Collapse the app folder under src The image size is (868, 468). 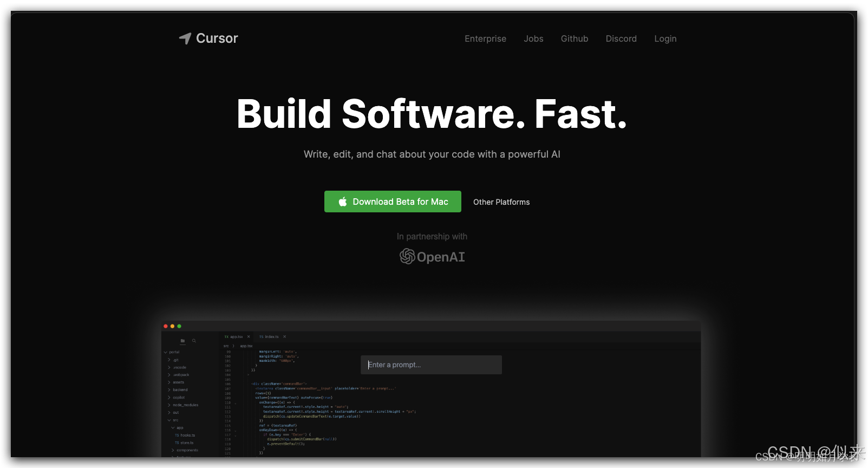[178, 428]
